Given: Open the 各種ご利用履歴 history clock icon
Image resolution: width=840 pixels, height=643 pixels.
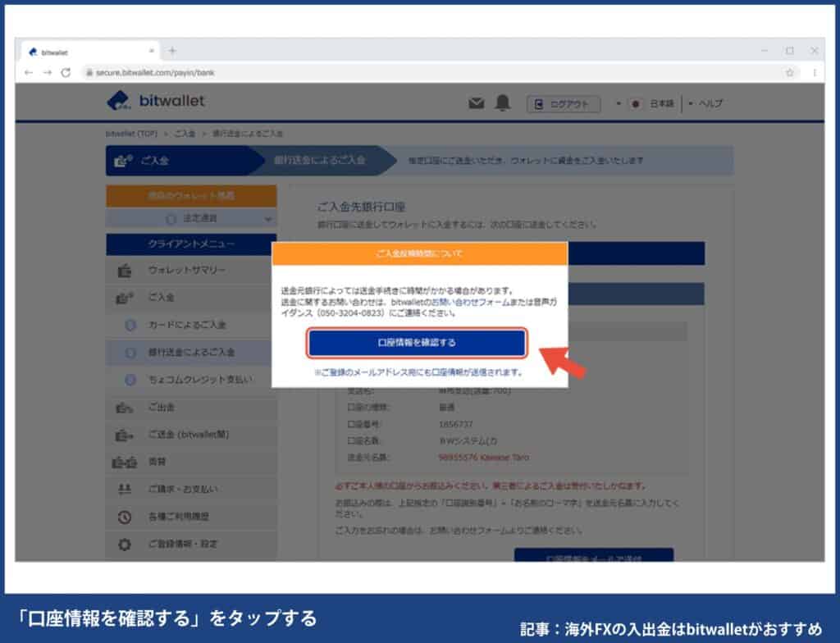Looking at the screenshot, I should [125, 517].
